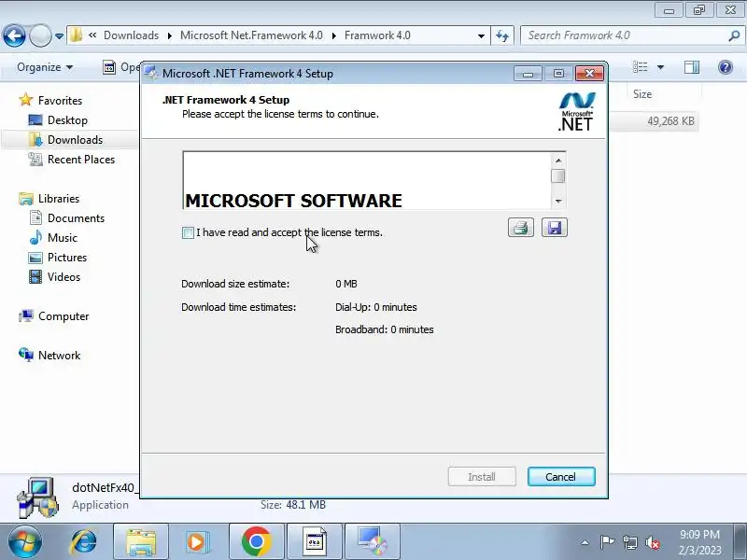This screenshot has width=747, height=560.
Task: Select Microsoft Net.Framework 4.0 breadcrumb
Action: pos(251,35)
